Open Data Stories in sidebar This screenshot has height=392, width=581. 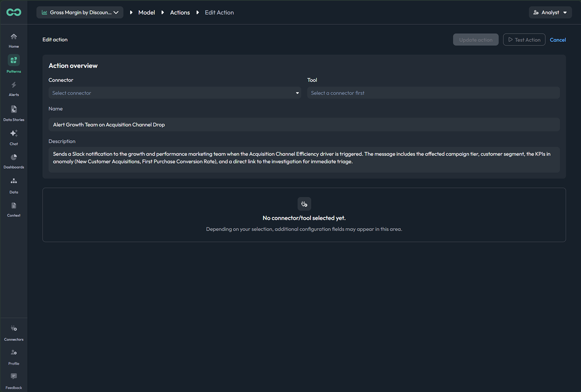point(14,113)
